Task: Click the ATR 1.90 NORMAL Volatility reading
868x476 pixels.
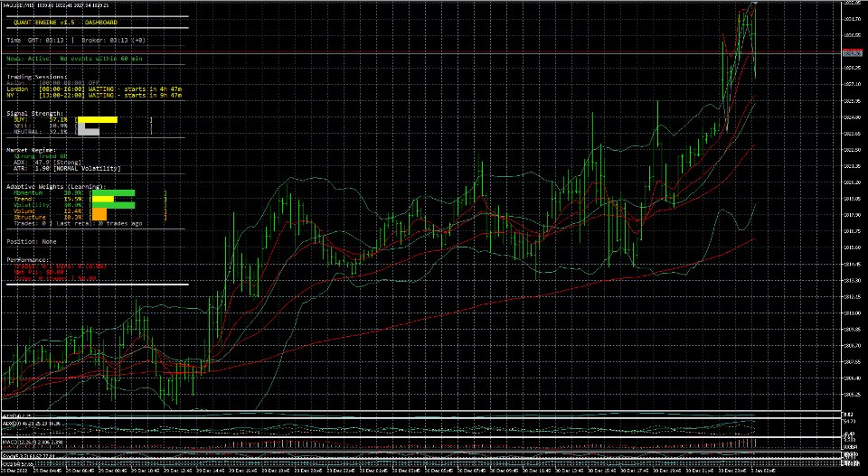Action: 67,168
